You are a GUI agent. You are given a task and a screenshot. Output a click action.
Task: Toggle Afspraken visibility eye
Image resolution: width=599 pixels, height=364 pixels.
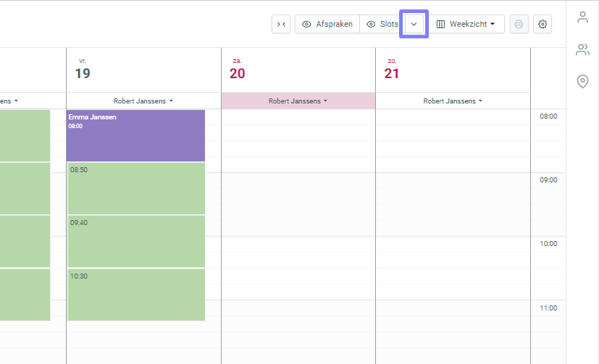pyautogui.click(x=307, y=25)
